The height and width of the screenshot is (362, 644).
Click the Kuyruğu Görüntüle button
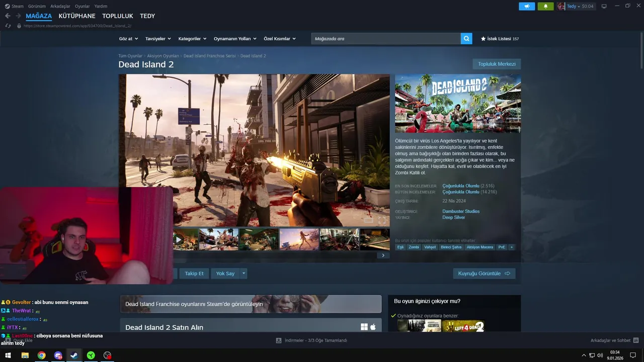point(484,274)
